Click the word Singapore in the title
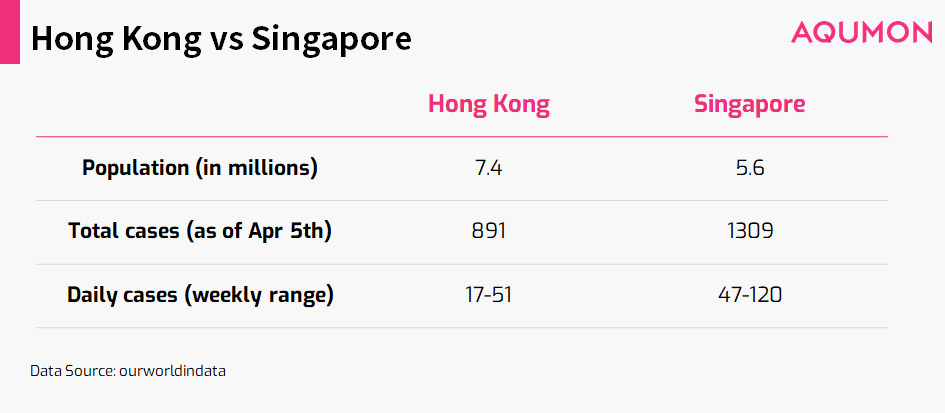The width and height of the screenshot is (945, 413). [x=331, y=40]
